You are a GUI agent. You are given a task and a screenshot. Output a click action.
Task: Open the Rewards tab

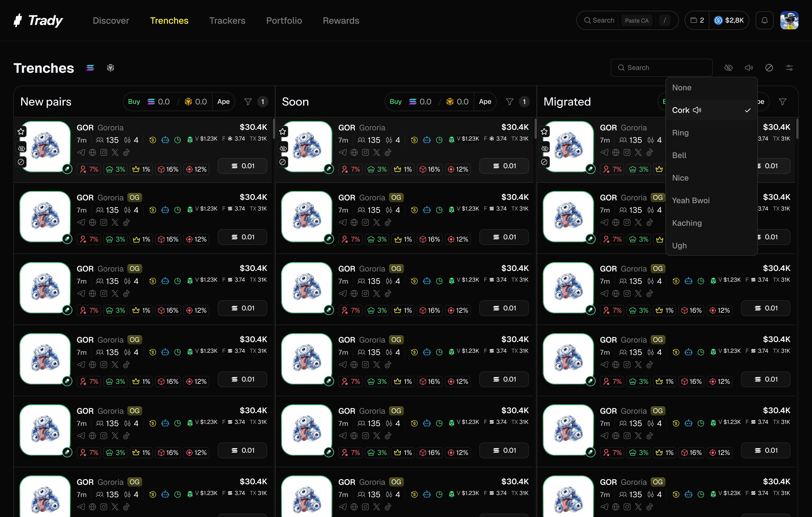point(341,21)
